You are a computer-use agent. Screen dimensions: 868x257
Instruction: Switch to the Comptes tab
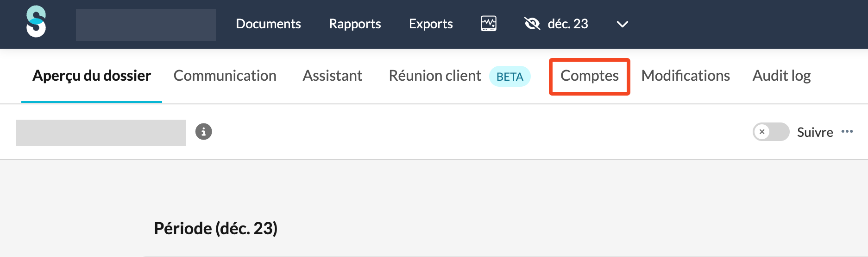coord(589,76)
